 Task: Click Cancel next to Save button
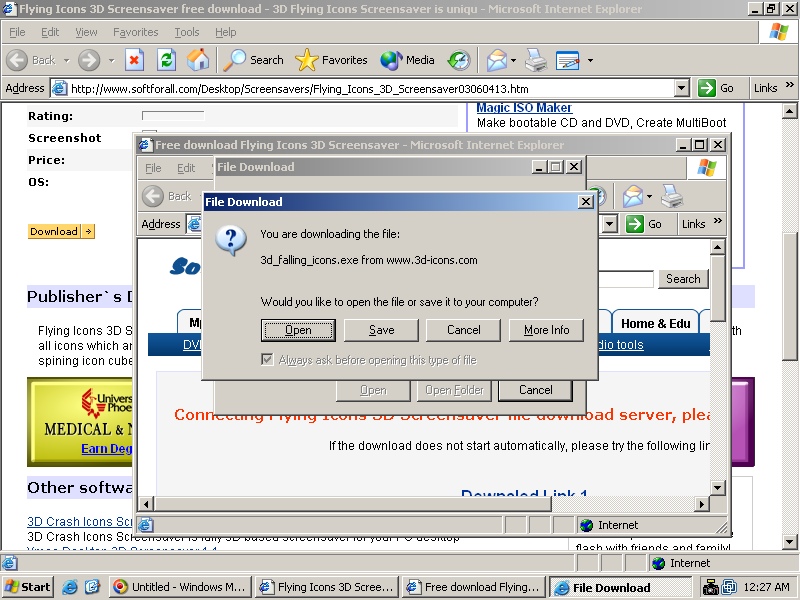[463, 330]
